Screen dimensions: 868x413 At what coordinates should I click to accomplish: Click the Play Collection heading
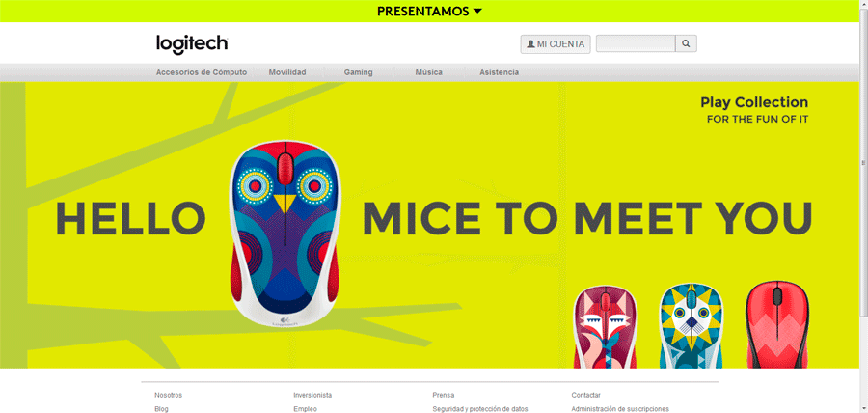(754, 102)
